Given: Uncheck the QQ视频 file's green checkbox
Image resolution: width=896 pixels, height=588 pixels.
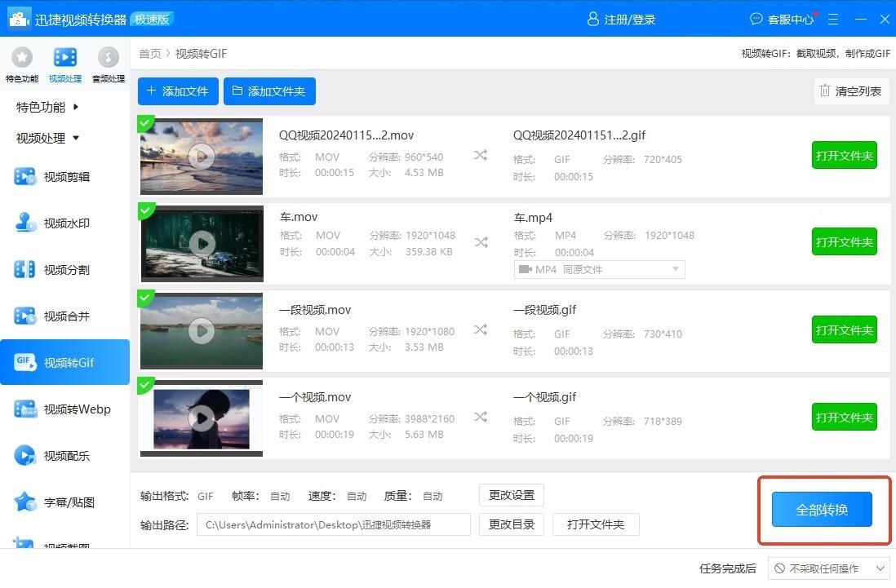Looking at the screenshot, I should [x=145, y=123].
